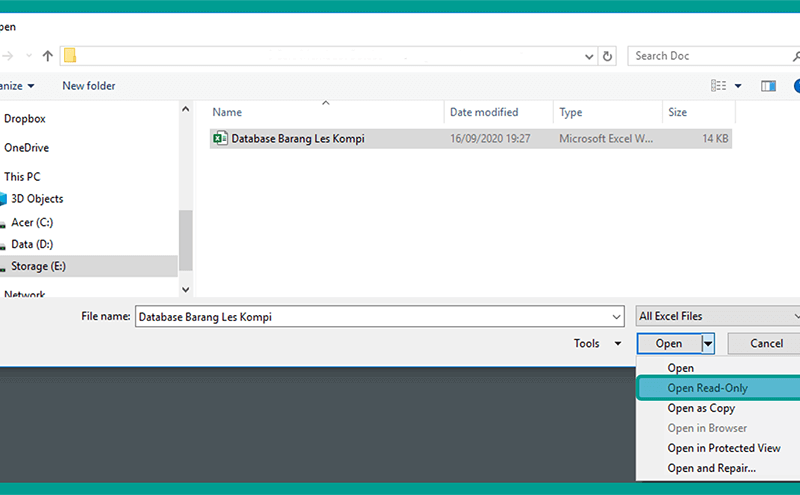The width and height of the screenshot is (800, 495).
Task: Choose Open Read-Only option
Action: pyautogui.click(x=718, y=388)
